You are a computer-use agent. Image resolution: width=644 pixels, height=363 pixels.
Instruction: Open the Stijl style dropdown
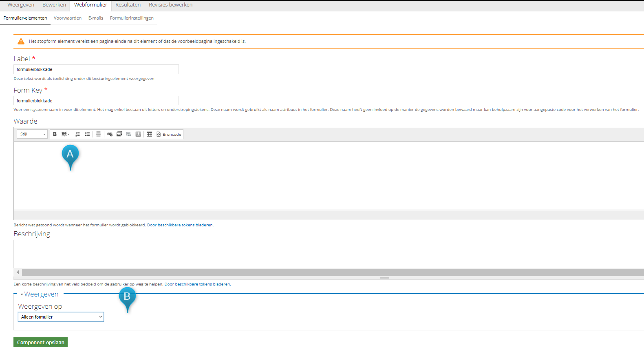pyautogui.click(x=32, y=134)
